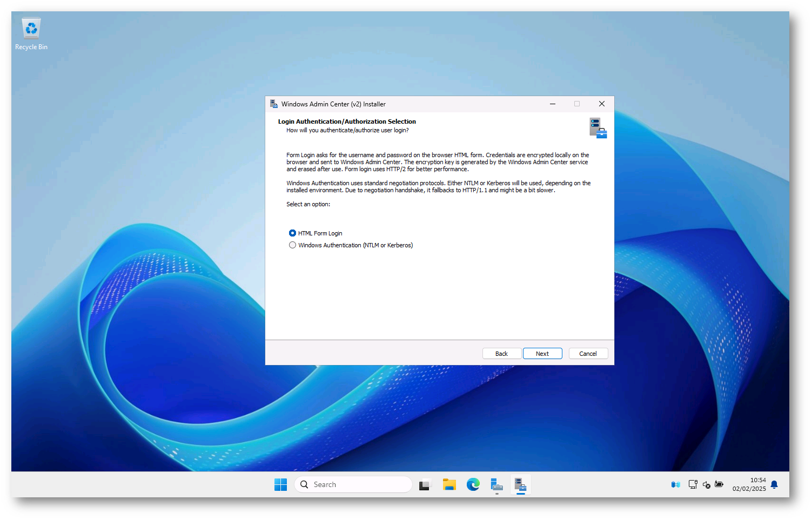Click the taskbar Search box
Viewport: 812px width, 520px height.
click(354, 485)
